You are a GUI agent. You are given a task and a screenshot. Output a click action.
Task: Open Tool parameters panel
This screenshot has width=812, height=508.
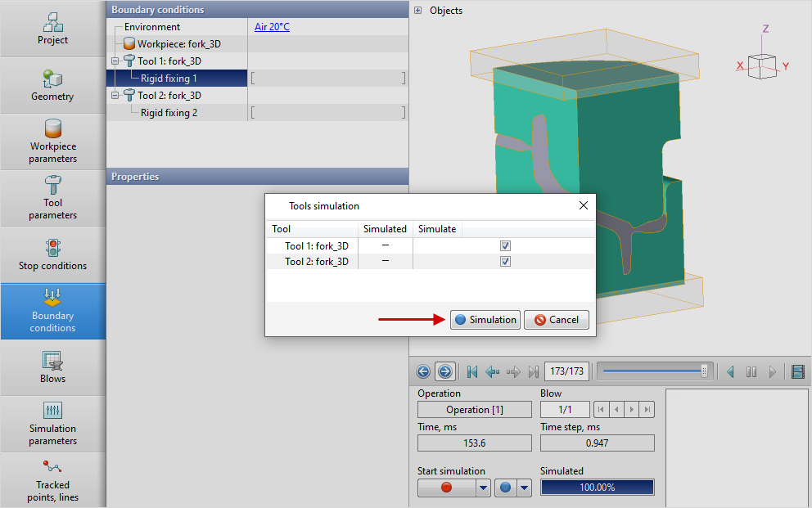pyautogui.click(x=52, y=197)
